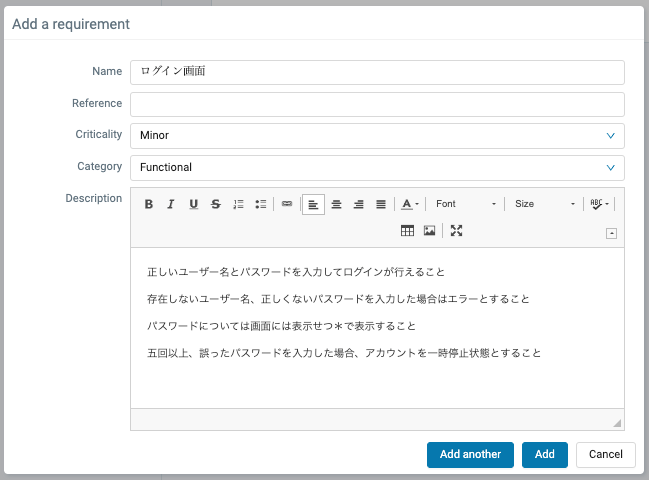Open the Category dropdown showing Functional
The height and width of the screenshot is (480, 649).
[377, 168]
